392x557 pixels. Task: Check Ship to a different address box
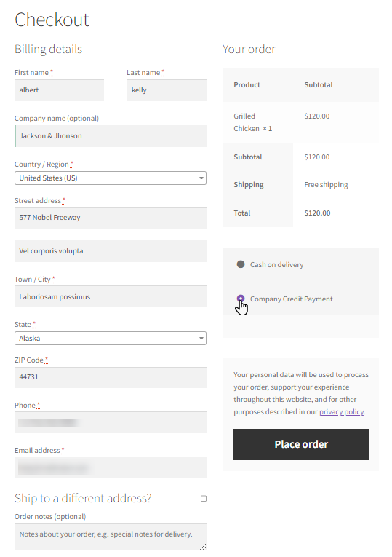tap(204, 499)
